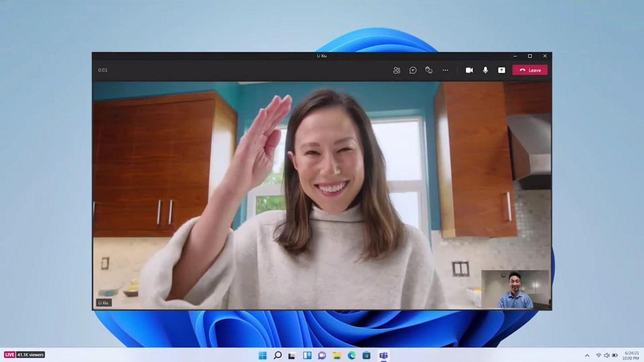
Task: Mute the microphone
Action: (x=485, y=70)
